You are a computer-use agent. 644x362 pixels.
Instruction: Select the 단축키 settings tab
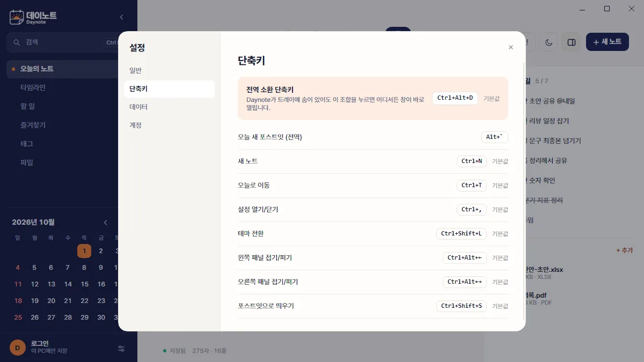point(169,89)
